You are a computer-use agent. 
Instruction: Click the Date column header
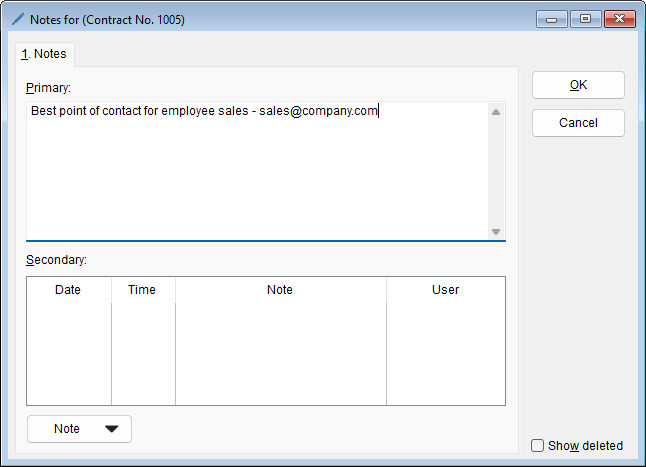pos(68,290)
